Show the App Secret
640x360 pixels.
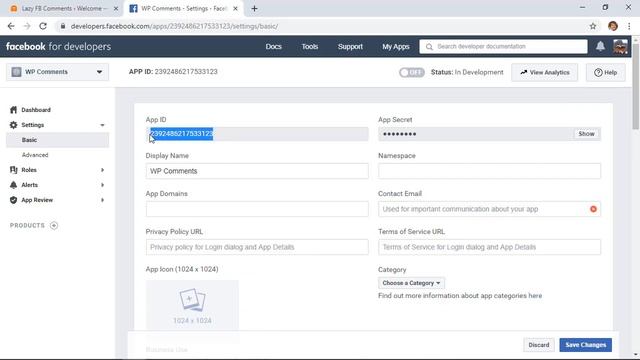586,134
